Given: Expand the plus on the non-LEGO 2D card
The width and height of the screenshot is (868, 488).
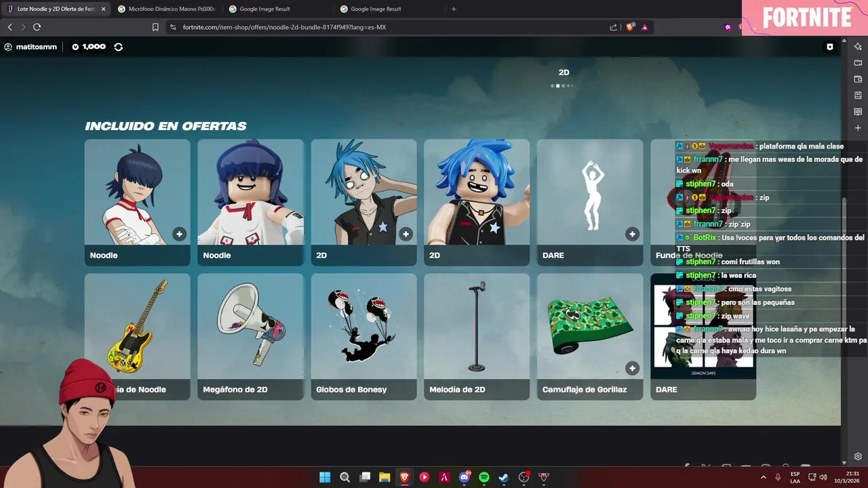Looking at the screenshot, I should click(x=406, y=234).
